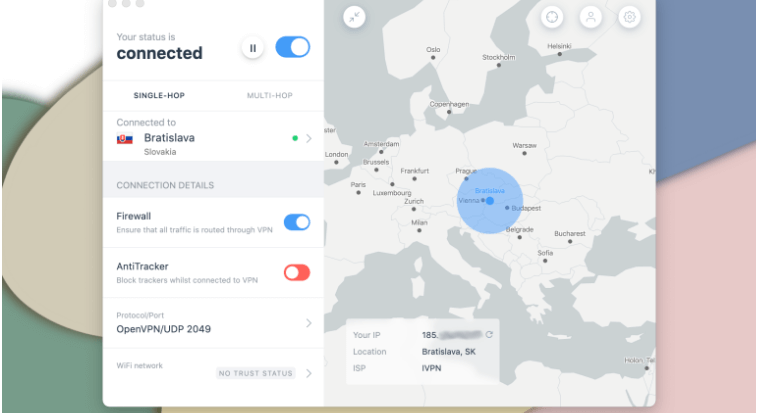The height and width of the screenshot is (414, 760).
Task: Click the green connection status dot
Action: coord(295,139)
